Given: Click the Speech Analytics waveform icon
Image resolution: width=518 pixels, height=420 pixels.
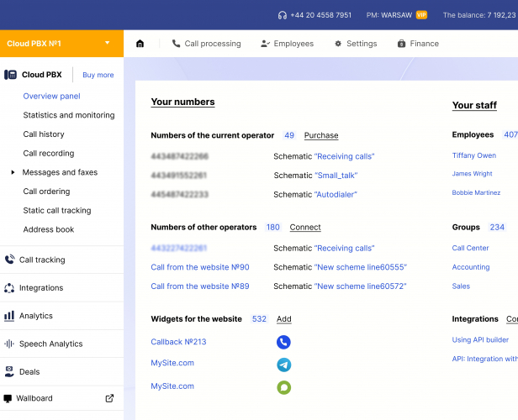Looking at the screenshot, I should 9,344.
